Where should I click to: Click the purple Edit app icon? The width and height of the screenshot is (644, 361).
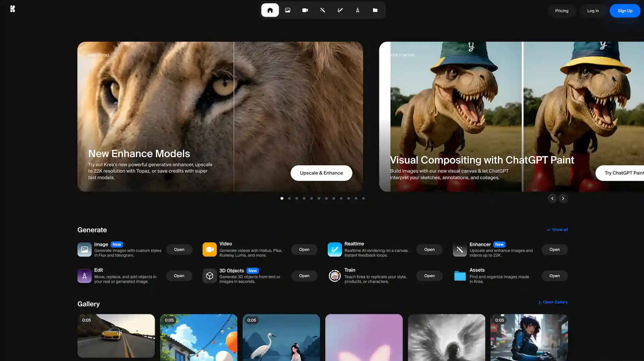tap(85, 276)
